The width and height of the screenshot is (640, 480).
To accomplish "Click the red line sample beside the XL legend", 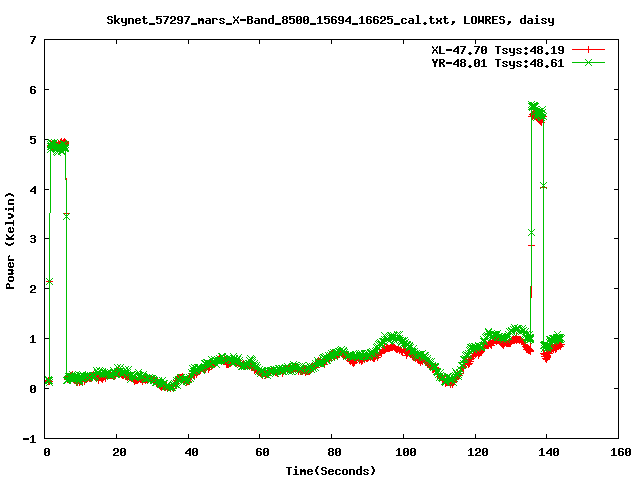I will pyautogui.click(x=588, y=50).
